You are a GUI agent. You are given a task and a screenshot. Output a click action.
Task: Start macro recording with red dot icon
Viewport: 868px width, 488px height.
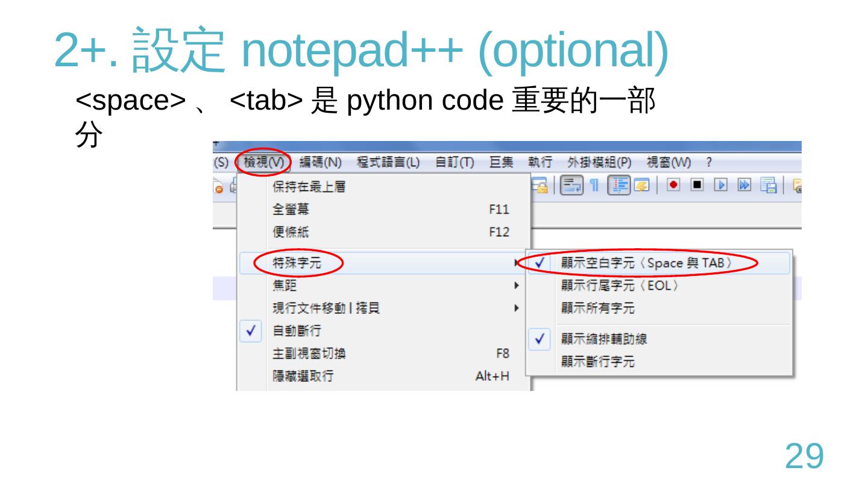(x=673, y=186)
